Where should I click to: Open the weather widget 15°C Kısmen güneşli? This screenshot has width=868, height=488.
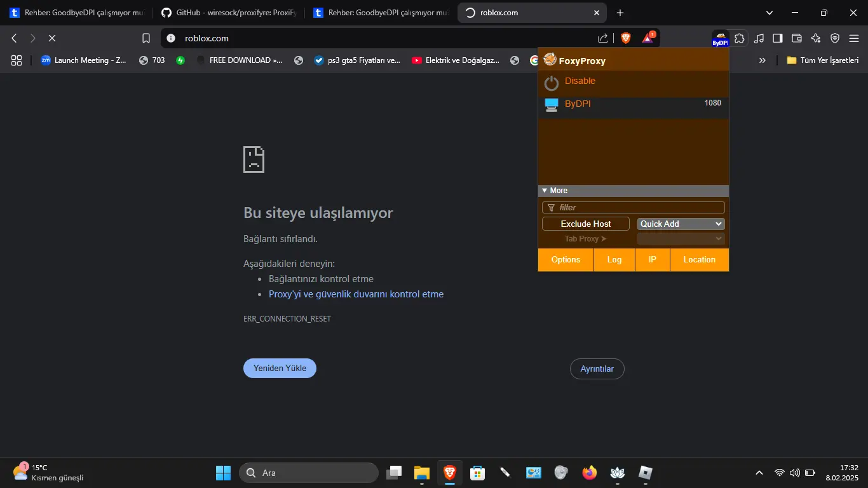click(x=48, y=473)
